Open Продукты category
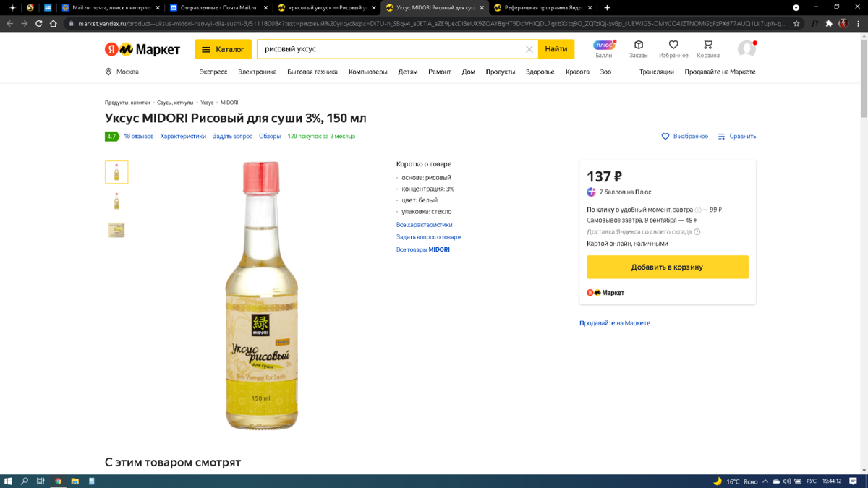Viewport: 868px width, 488px height. (501, 72)
